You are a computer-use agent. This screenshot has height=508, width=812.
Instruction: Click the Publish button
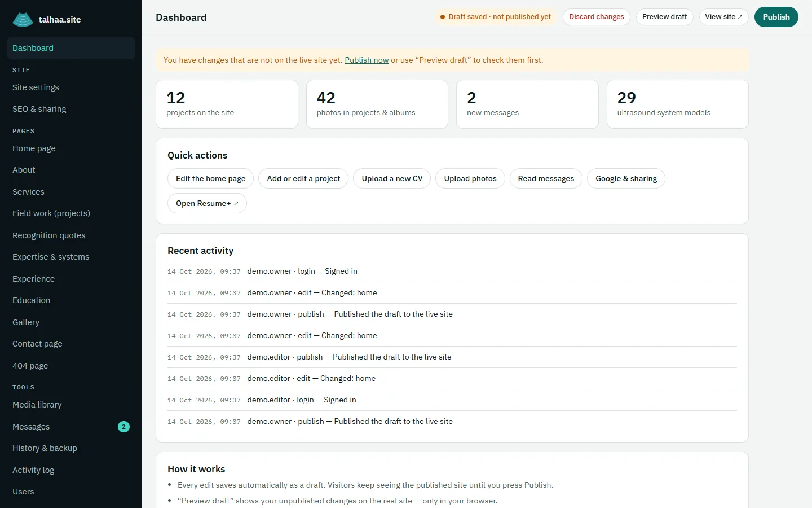776,17
